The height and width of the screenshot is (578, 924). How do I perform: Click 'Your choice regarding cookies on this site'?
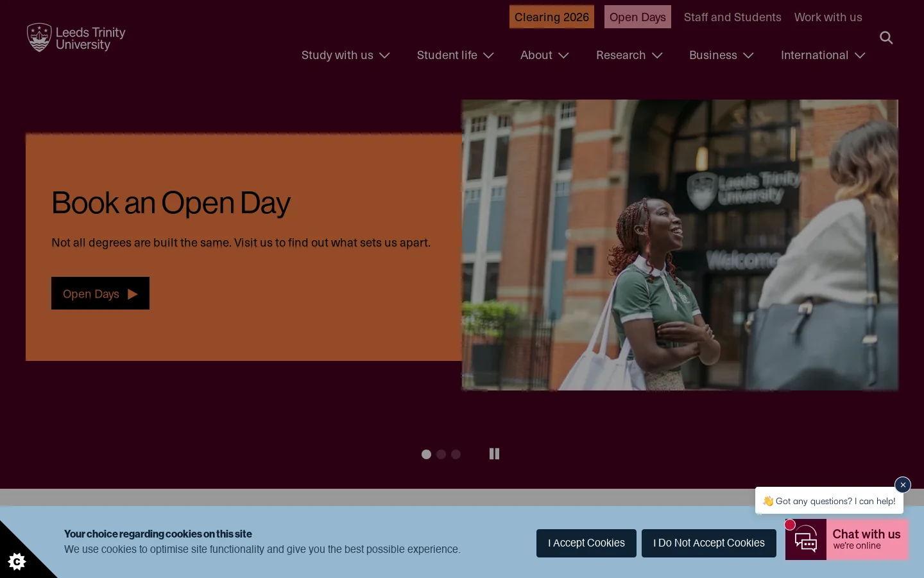click(x=158, y=534)
